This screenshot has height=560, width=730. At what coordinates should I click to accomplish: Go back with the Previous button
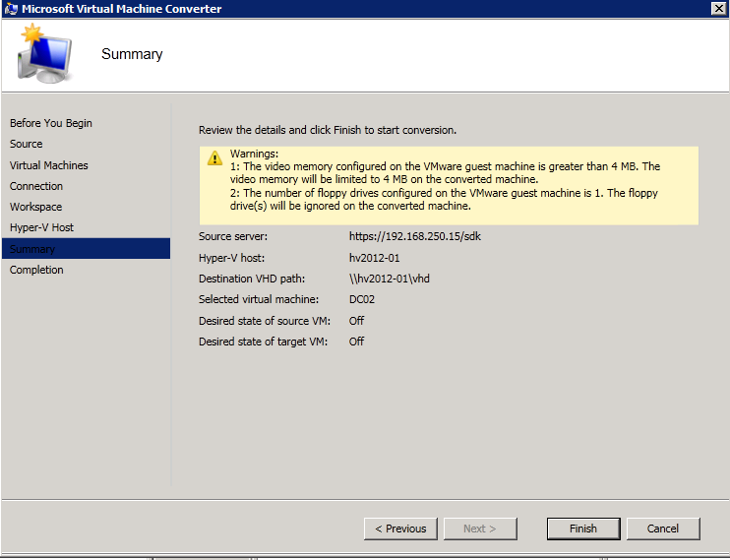click(x=400, y=529)
